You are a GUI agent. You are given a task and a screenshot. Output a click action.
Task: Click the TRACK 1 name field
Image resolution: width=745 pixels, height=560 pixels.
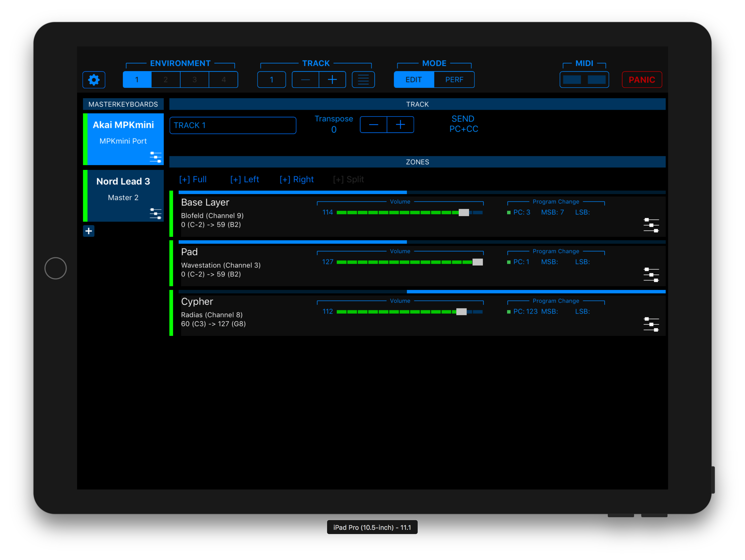tap(232, 125)
